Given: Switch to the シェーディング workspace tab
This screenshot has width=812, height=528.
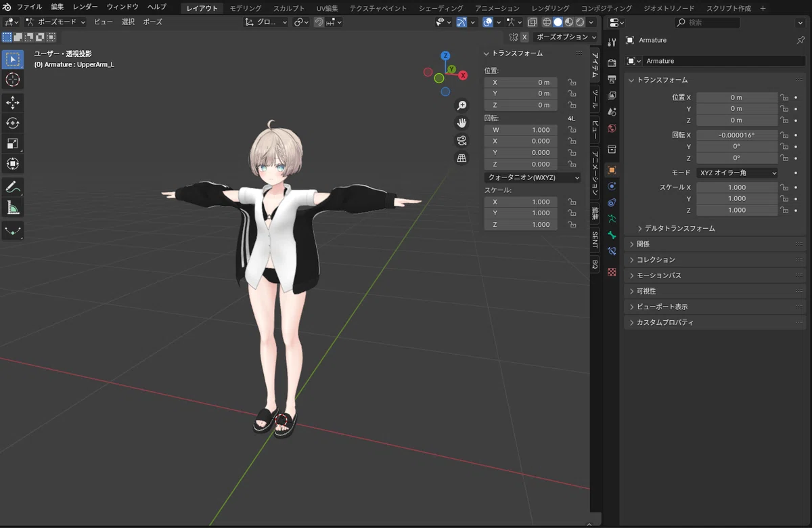Looking at the screenshot, I should [441, 8].
